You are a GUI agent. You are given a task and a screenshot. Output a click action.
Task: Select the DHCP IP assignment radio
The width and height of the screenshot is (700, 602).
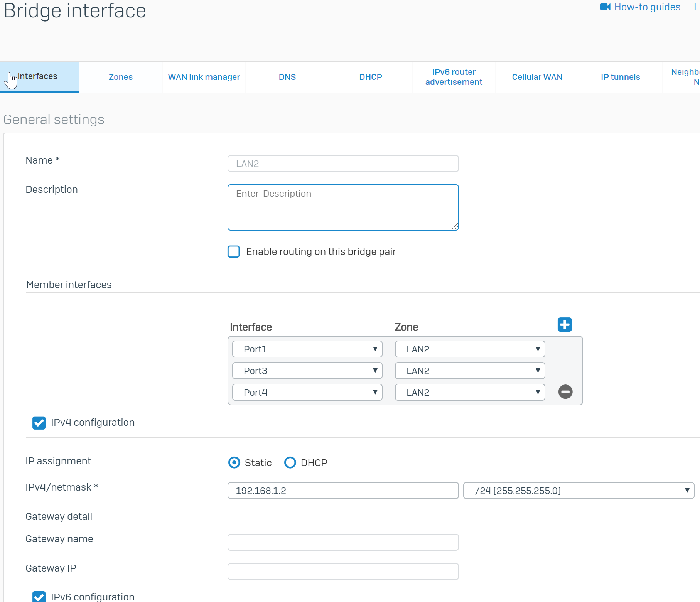[290, 462]
